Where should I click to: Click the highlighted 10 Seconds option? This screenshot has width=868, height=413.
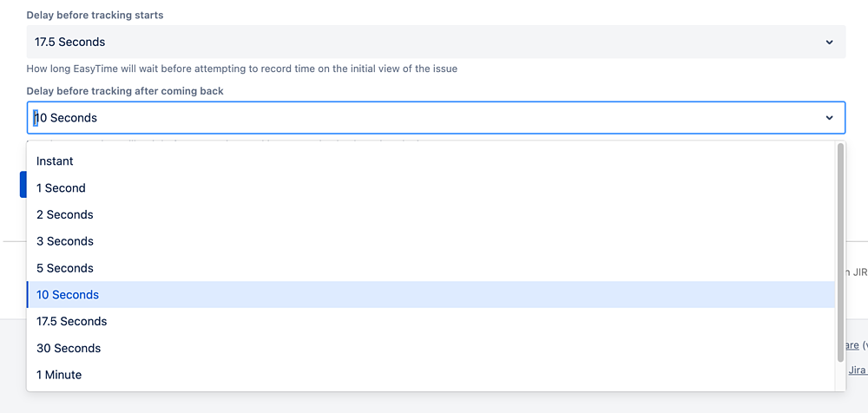pyautogui.click(x=68, y=295)
